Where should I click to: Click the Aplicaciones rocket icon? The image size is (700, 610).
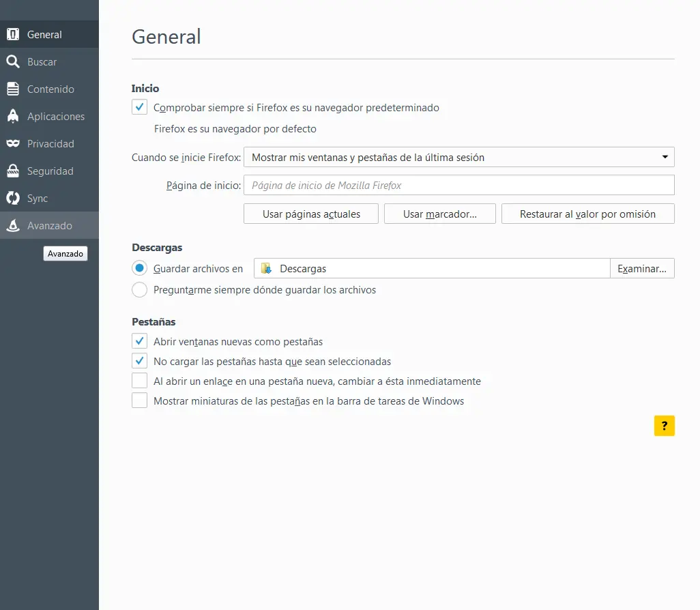click(x=13, y=116)
